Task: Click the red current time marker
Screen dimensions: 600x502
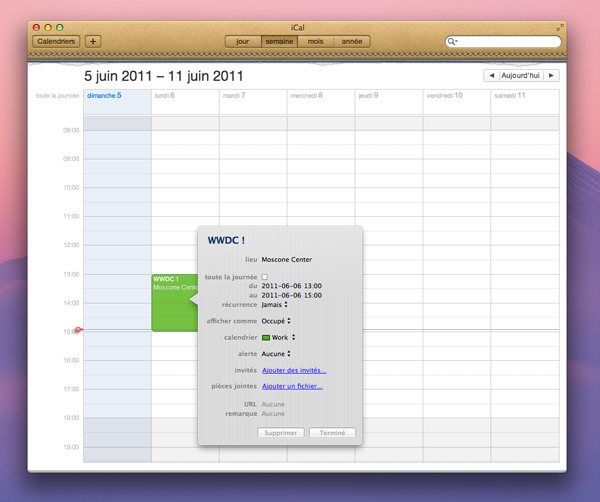Action: (78, 329)
